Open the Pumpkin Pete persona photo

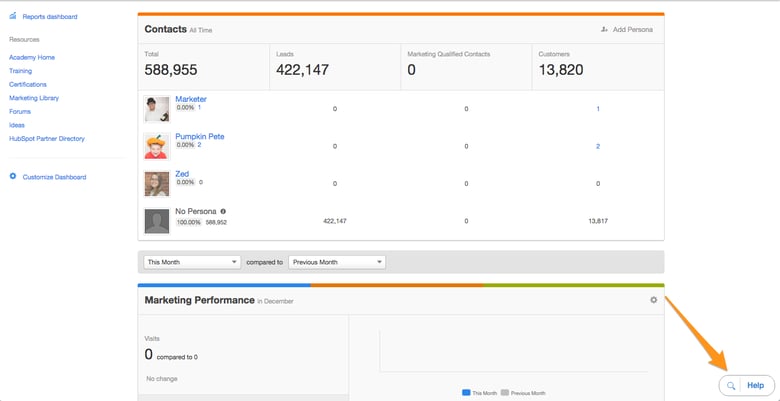[x=157, y=146]
